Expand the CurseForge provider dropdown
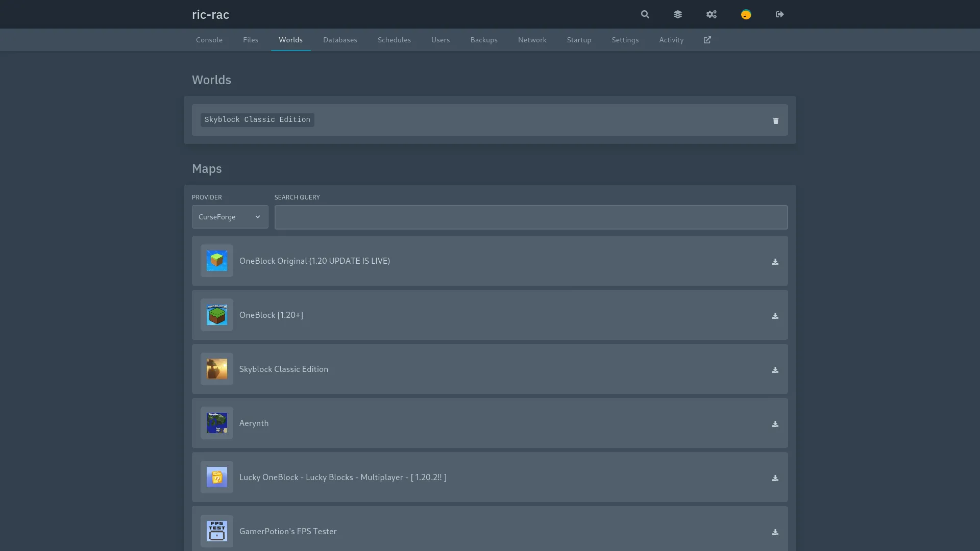The image size is (980, 551). [230, 217]
